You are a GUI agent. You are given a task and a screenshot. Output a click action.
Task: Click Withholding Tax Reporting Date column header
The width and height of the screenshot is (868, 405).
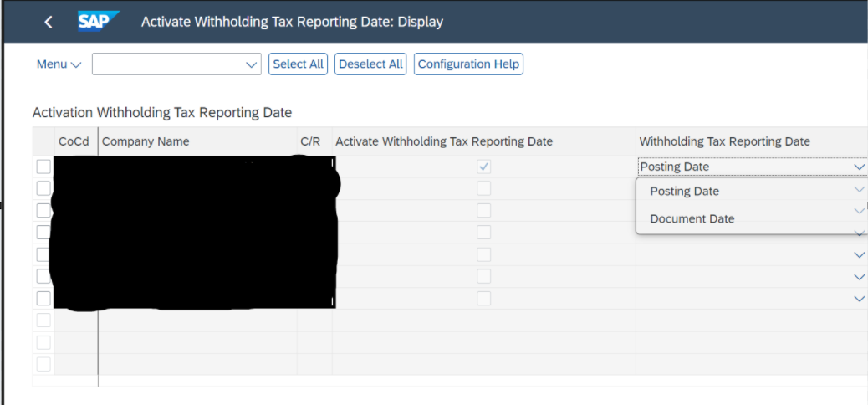[752, 141]
